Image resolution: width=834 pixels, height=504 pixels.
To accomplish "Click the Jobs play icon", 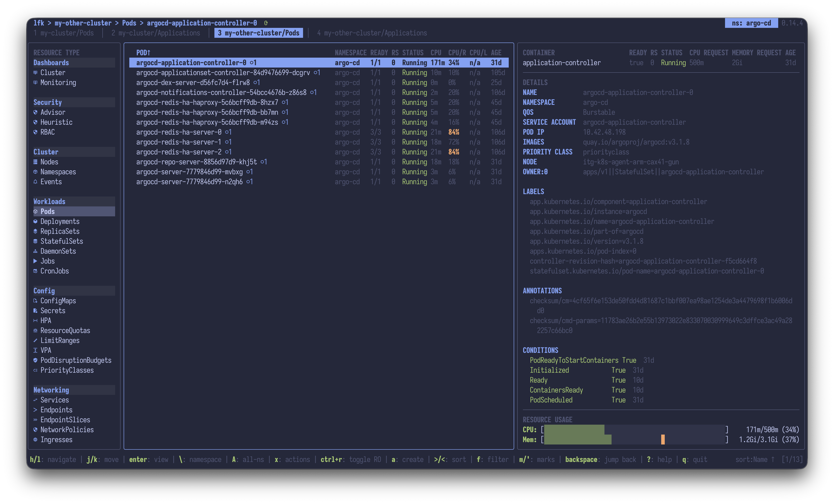I will [35, 261].
